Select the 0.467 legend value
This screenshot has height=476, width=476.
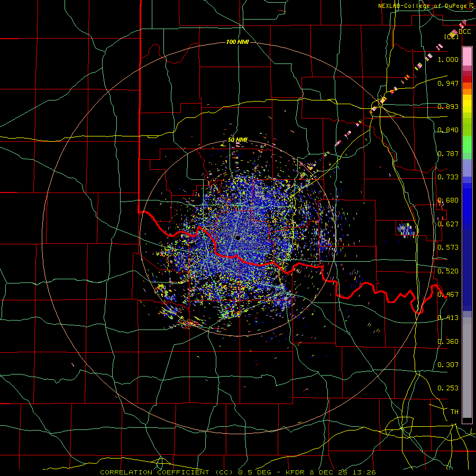pyautogui.click(x=448, y=294)
